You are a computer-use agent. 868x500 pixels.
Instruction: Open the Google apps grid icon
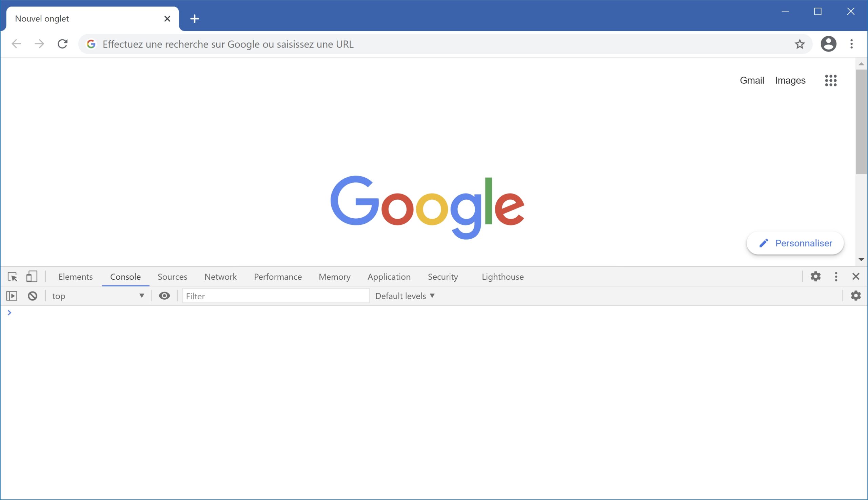click(831, 80)
